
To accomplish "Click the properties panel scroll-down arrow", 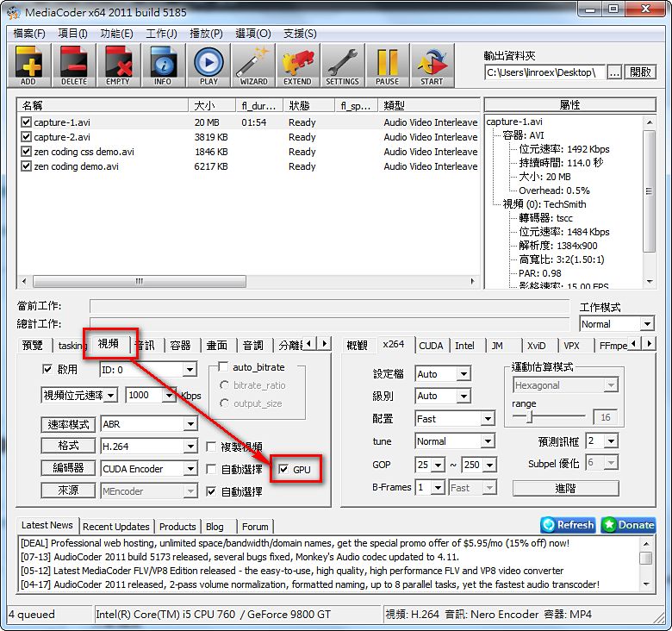I will point(650,282).
